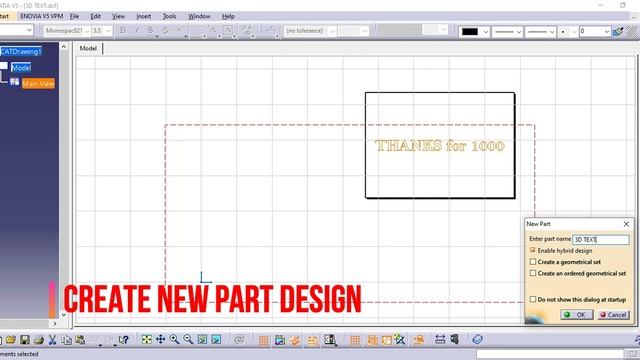Zoom out with the magnifier minus icon
This screenshot has width=640, height=360.
[x=188, y=339]
